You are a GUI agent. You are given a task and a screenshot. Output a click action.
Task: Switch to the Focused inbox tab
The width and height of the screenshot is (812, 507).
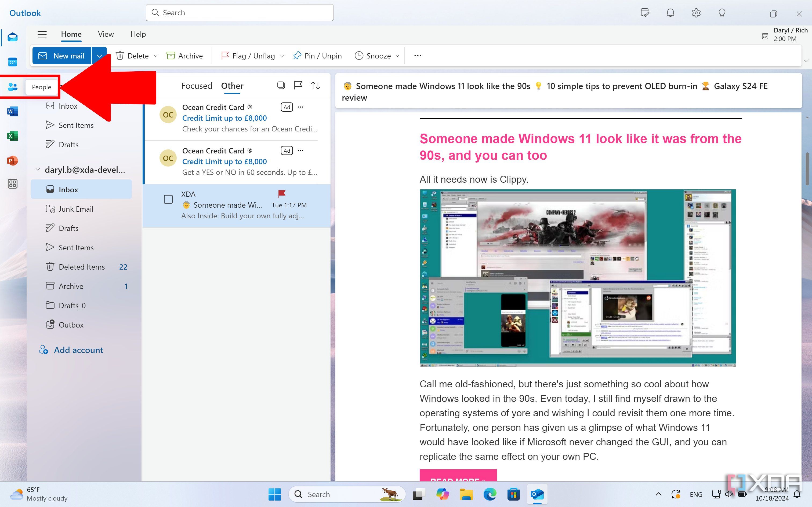(x=197, y=86)
